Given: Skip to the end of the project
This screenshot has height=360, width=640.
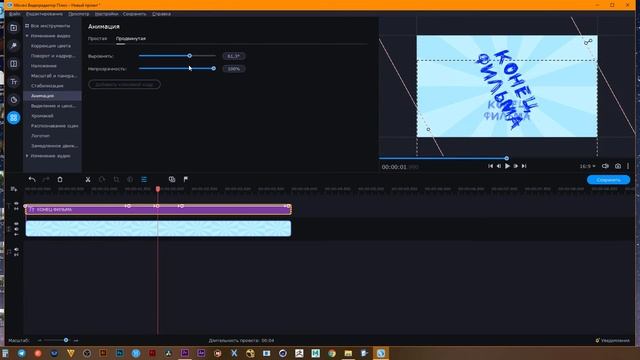Looking at the screenshot, I should click(x=524, y=166).
